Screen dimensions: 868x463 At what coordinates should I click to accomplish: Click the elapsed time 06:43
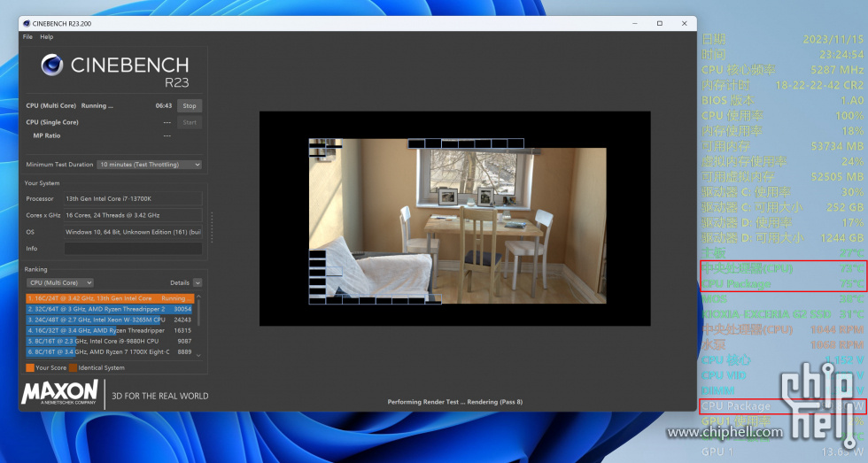coord(163,105)
